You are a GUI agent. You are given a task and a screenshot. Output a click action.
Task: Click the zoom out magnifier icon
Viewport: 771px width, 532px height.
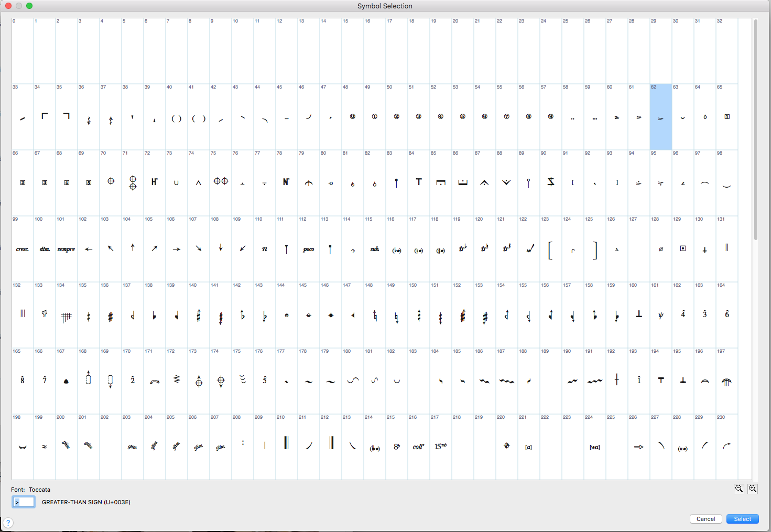pos(739,488)
